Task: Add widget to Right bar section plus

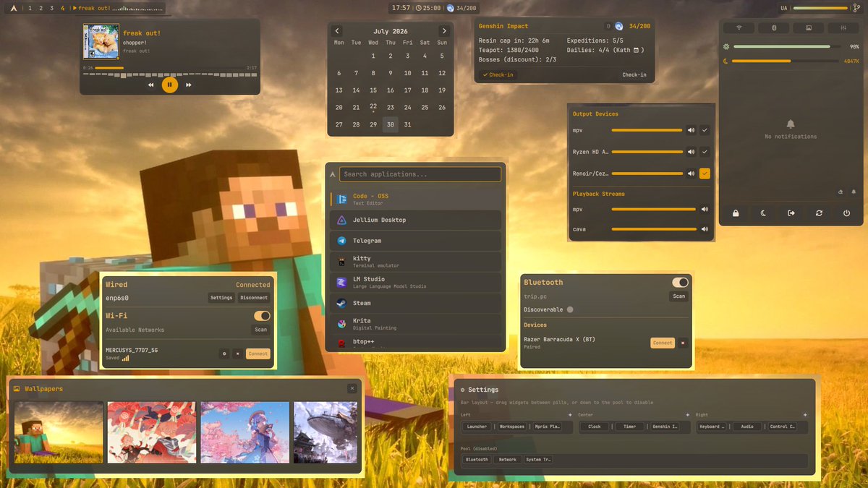Action: (x=805, y=415)
